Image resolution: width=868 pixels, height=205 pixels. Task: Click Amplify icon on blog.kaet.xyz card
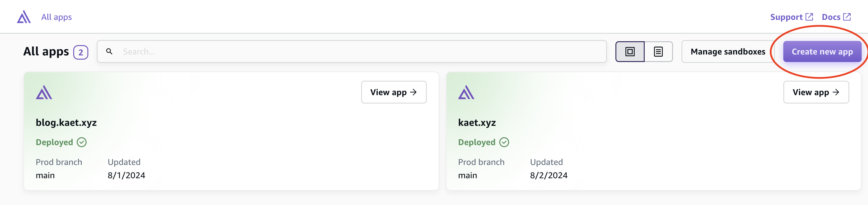44,92
